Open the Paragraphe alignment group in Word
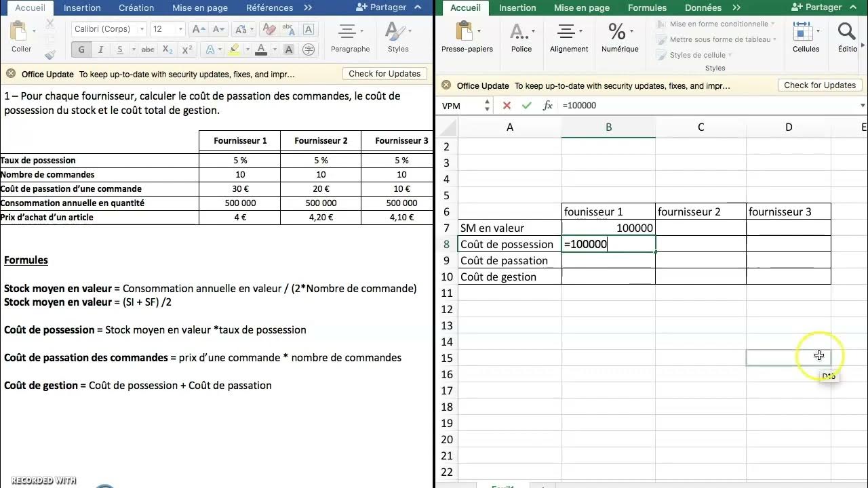 pos(350,37)
